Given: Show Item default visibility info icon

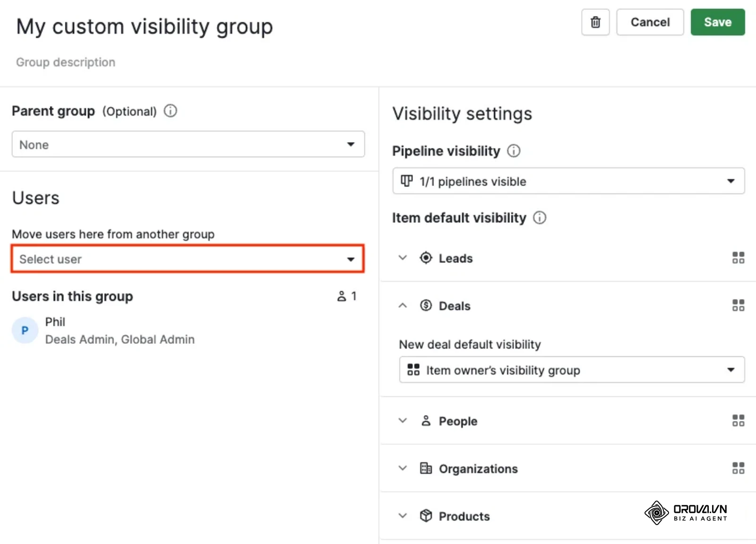Looking at the screenshot, I should click(540, 218).
